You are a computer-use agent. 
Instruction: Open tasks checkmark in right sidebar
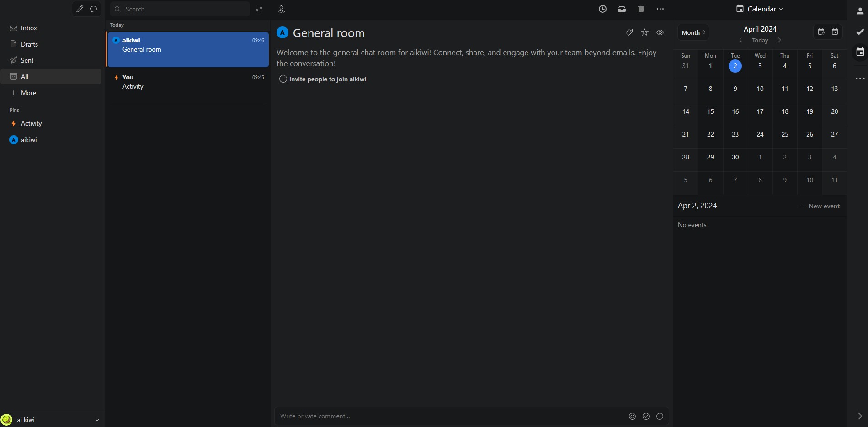point(860,32)
